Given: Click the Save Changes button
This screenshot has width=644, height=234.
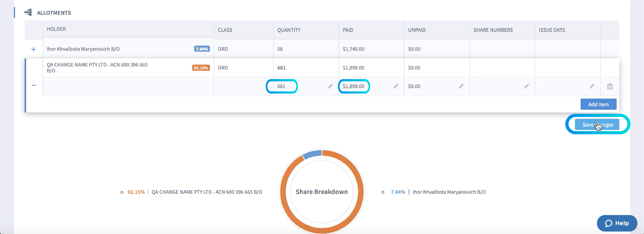Looking at the screenshot, I should 597,125.
